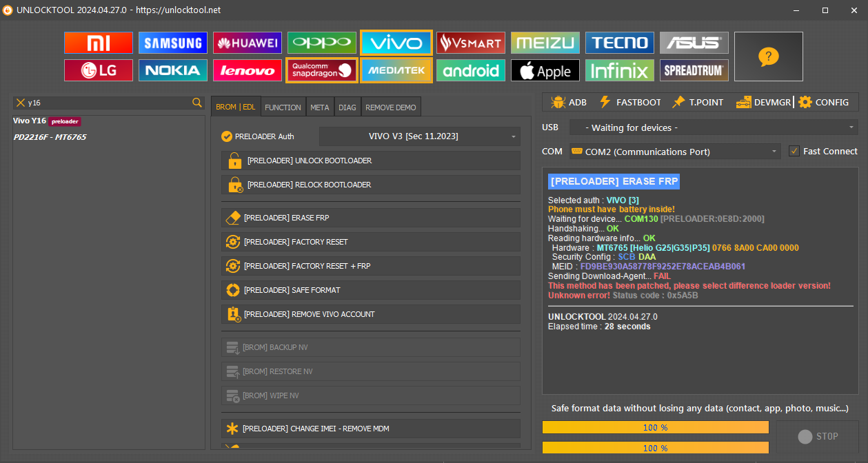
Task: Open the VIVO V3 auth version dropdown
Action: click(420, 136)
